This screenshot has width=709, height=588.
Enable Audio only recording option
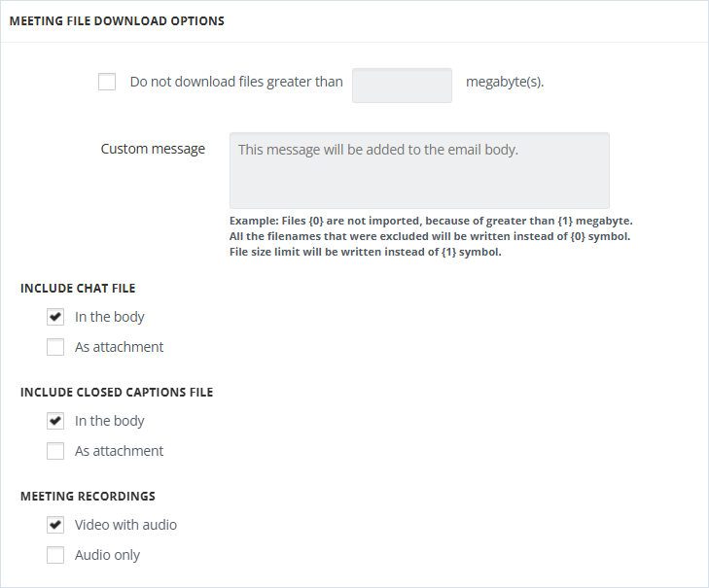click(55, 555)
